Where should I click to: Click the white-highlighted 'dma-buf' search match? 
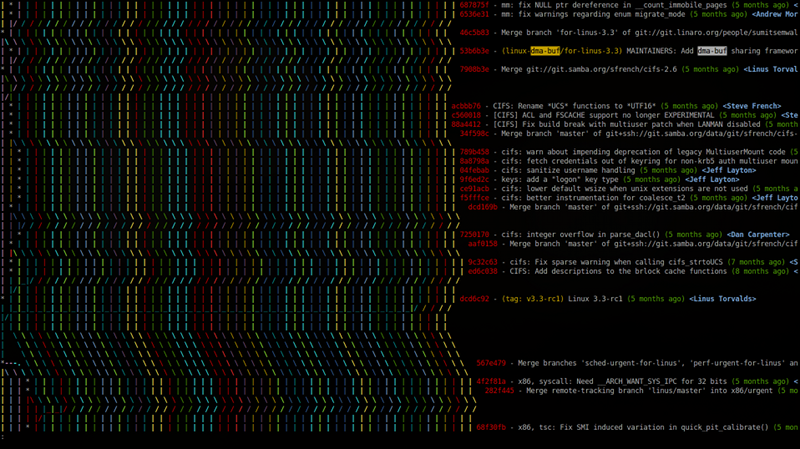pyautogui.click(x=712, y=51)
